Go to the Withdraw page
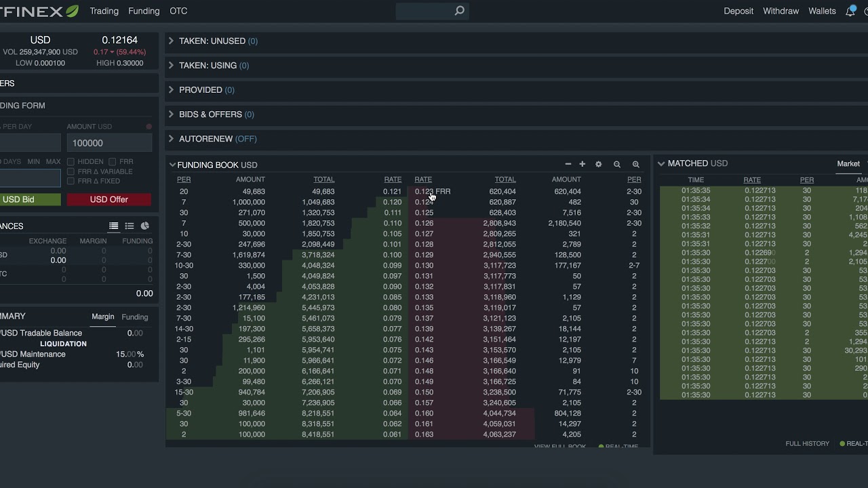 (x=781, y=11)
